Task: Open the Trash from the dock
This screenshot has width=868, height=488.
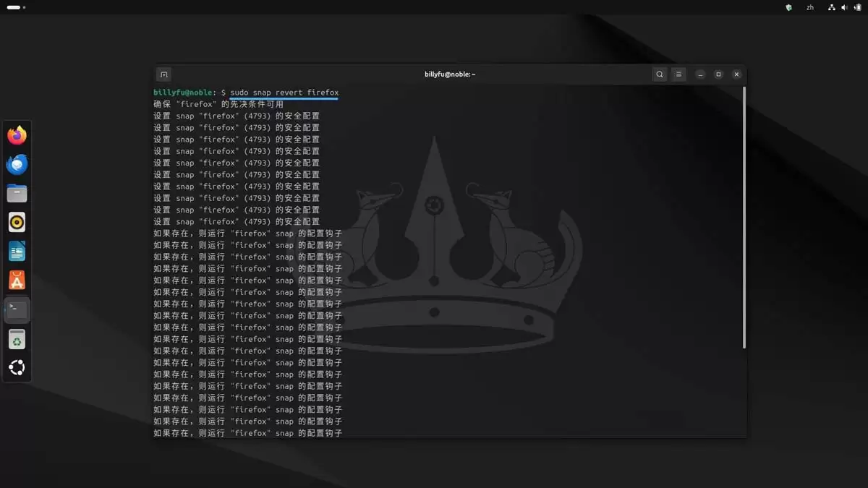Action: coord(17,338)
